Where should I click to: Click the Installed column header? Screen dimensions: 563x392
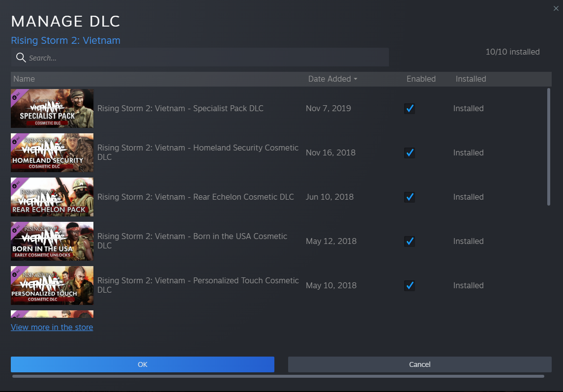coord(471,79)
